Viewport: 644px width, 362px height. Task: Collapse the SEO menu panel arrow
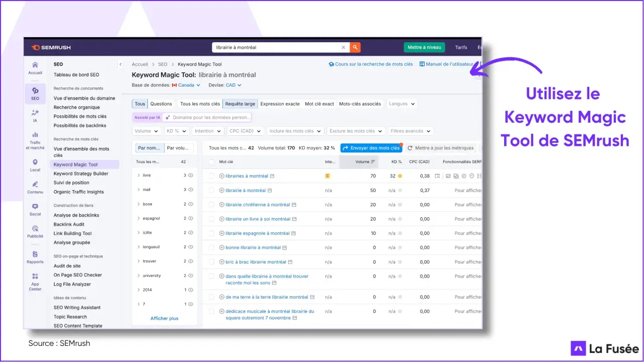coord(120,64)
